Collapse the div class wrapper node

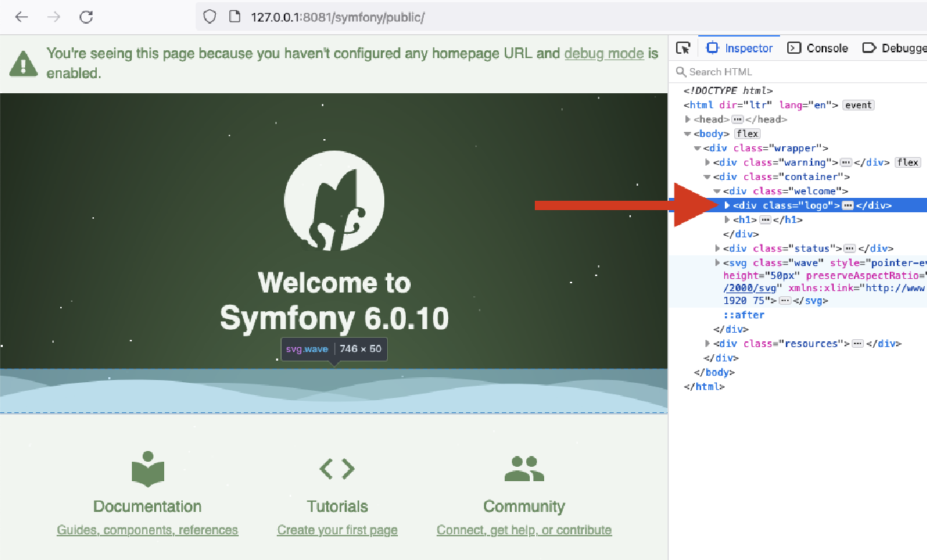(x=698, y=148)
